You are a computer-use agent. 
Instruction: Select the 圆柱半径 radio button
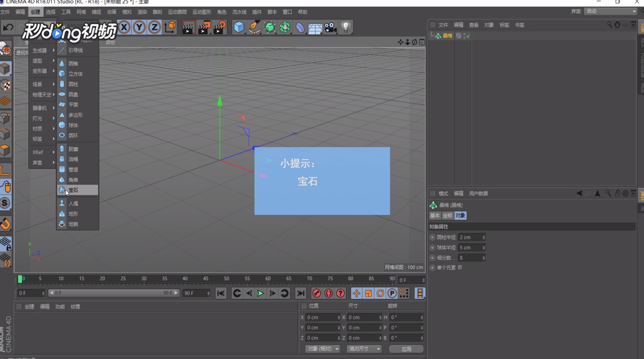[433, 237]
